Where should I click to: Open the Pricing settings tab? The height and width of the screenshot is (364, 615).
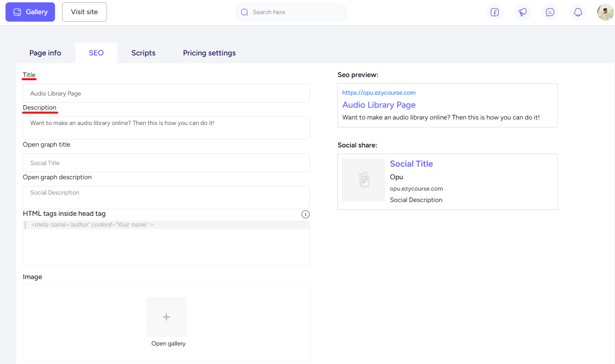(x=209, y=53)
